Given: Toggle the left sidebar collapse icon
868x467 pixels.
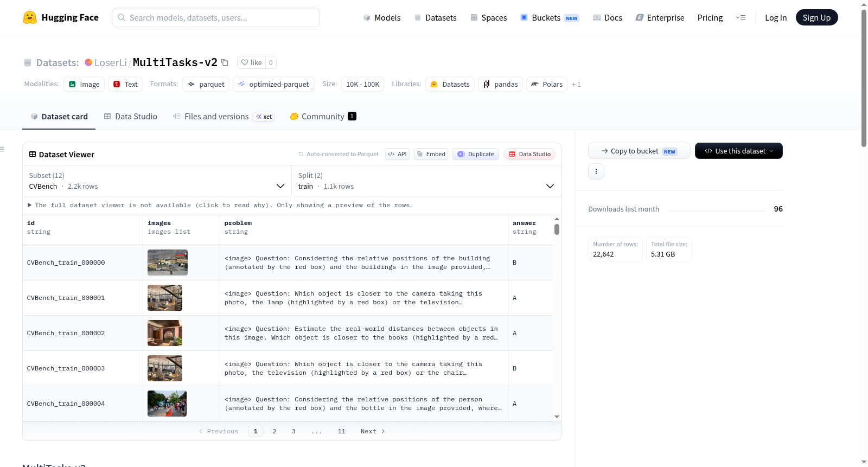Looking at the screenshot, I should point(2,149).
